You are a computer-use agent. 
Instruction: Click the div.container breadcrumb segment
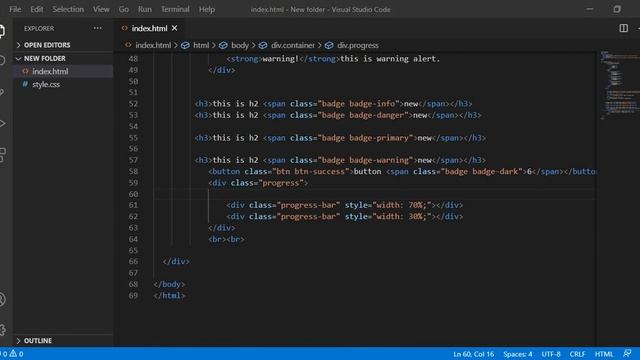tap(293, 45)
